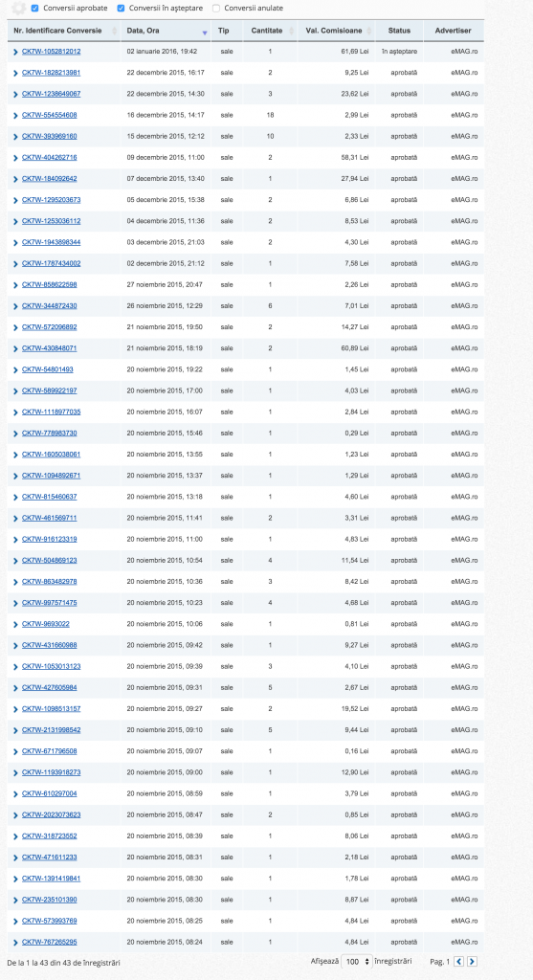The width and height of the screenshot is (533, 980).
Task: Click the chevron icon beside CK7W-1943898344
Action: [15, 242]
